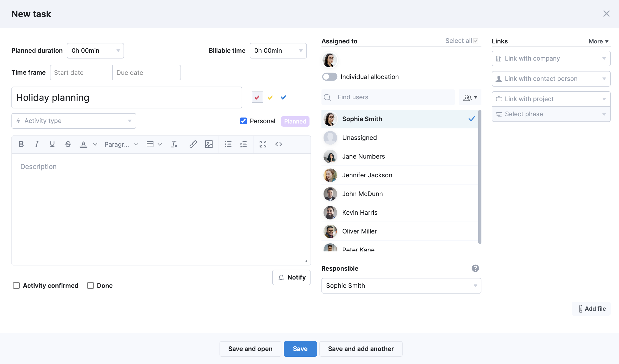Open Activity type dropdown
The width and height of the screenshot is (619, 364).
tap(74, 121)
